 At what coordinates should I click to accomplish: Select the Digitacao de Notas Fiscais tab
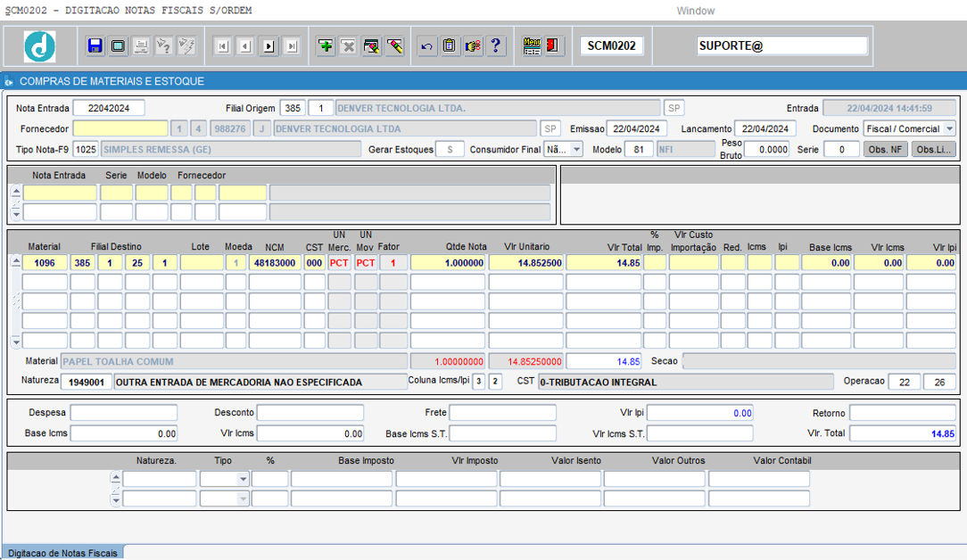pyautogui.click(x=62, y=553)
